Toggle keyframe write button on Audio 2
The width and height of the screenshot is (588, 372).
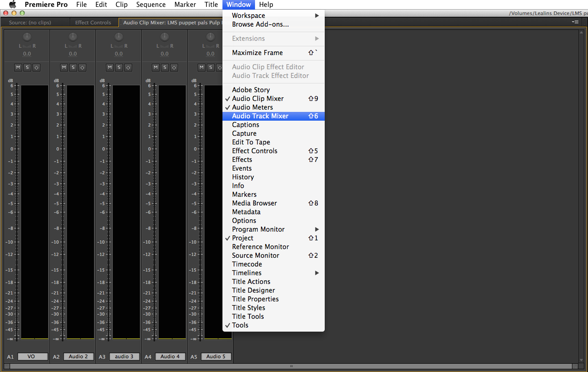click(x=82, y=67)
